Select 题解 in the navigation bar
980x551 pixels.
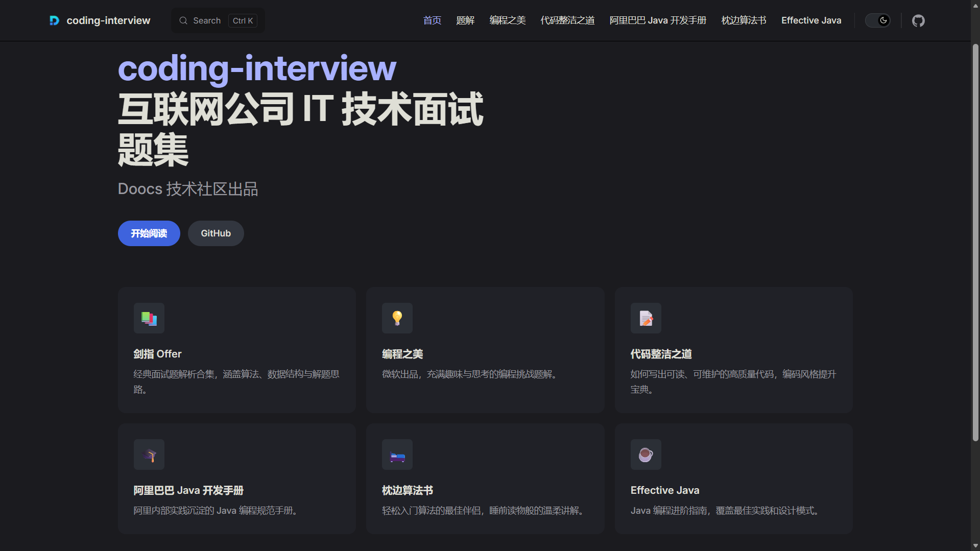coord(465,20)
